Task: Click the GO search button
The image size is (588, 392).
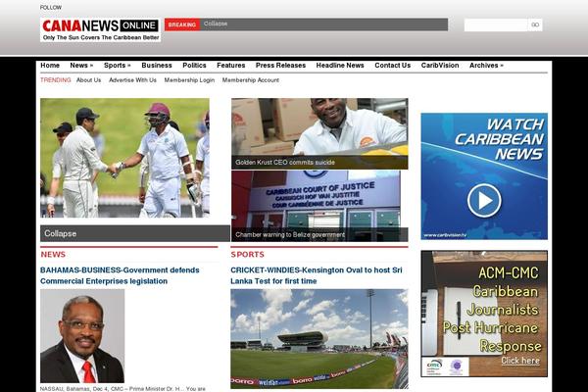Action: pos(535,25)
